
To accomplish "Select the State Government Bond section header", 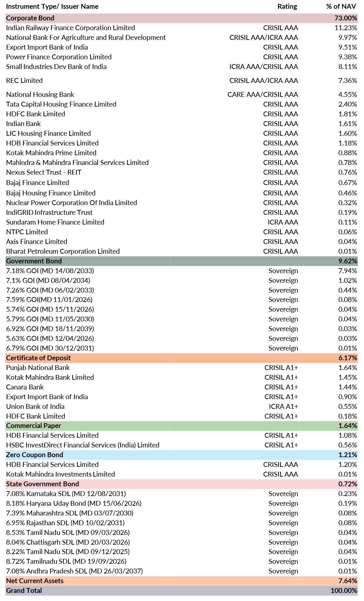I will click(42, 484).
